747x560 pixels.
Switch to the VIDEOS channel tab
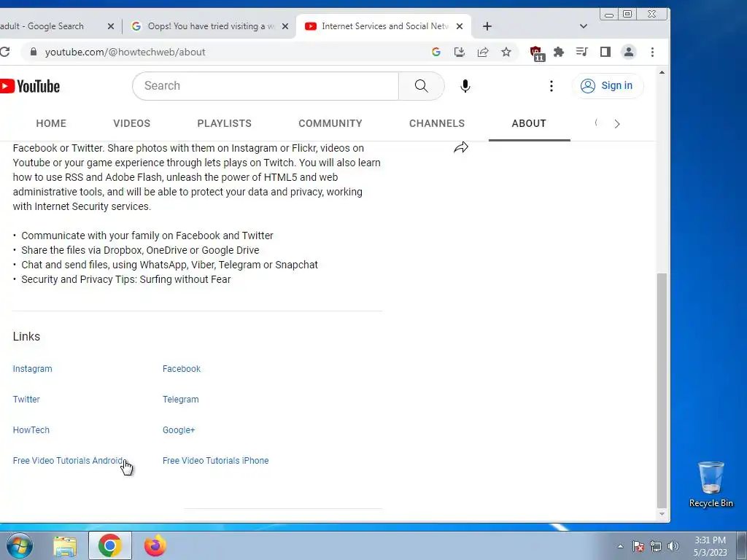click(x=131, y=123)
